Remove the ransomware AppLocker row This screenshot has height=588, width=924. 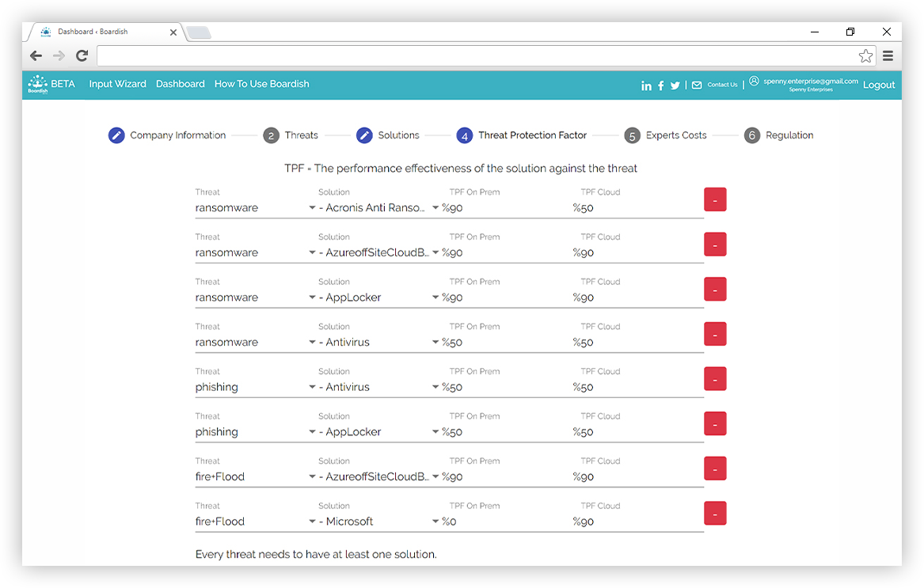[715, 290]
